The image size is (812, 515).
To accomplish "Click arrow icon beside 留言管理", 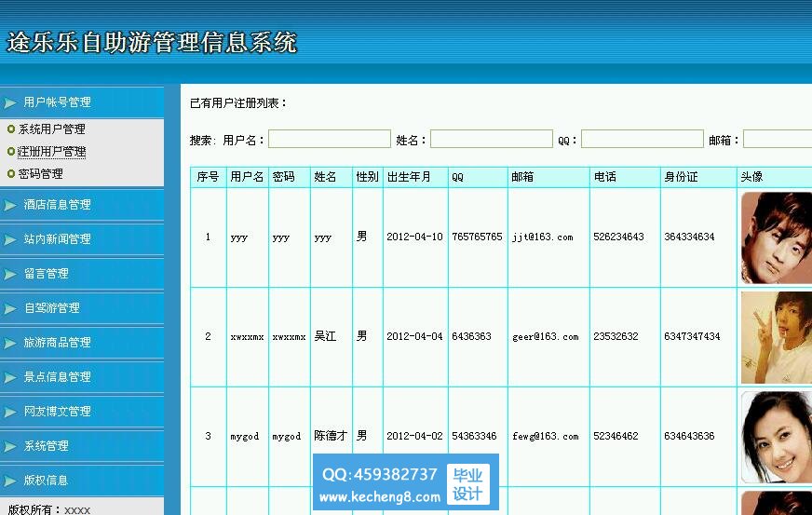I will pyautogui.click(x=10, y=274).
